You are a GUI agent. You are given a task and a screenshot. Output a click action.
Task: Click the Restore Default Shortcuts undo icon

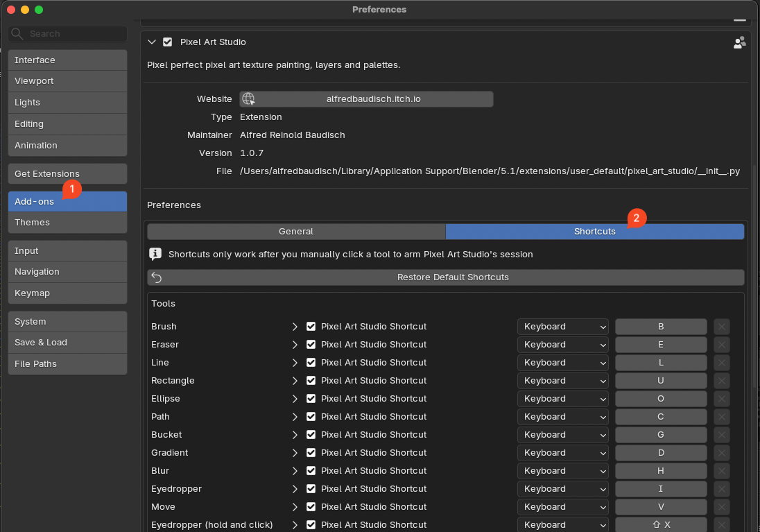tap(157, 277)
